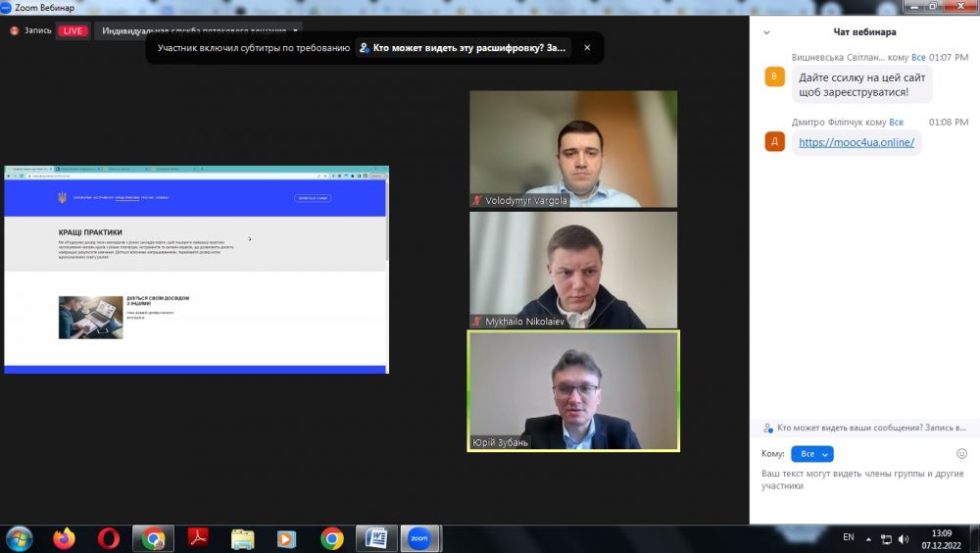The image size is (980, 553).
Task: Click Дмитро Філіпчук's 'Д' avatar
Action: click(x=774, y=141)
